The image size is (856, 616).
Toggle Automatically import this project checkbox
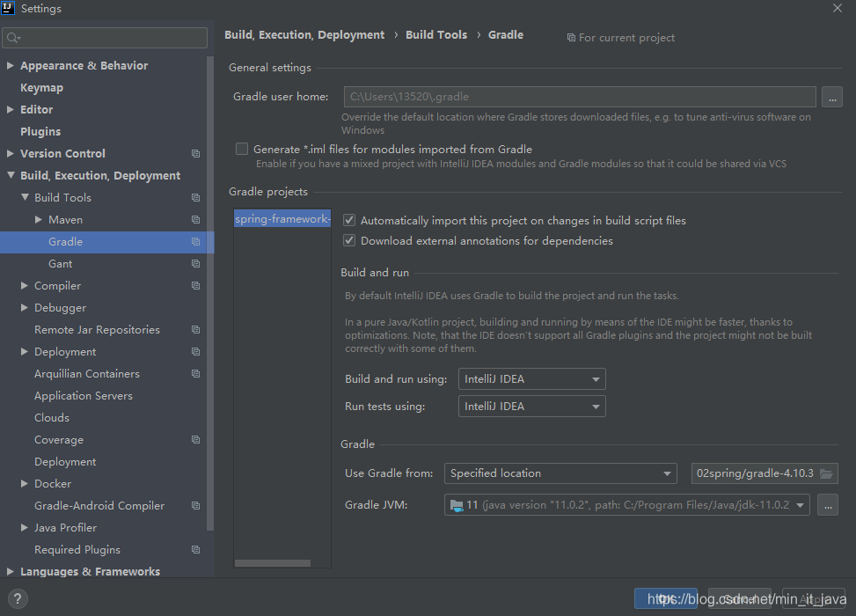click(x=349, y=221)
